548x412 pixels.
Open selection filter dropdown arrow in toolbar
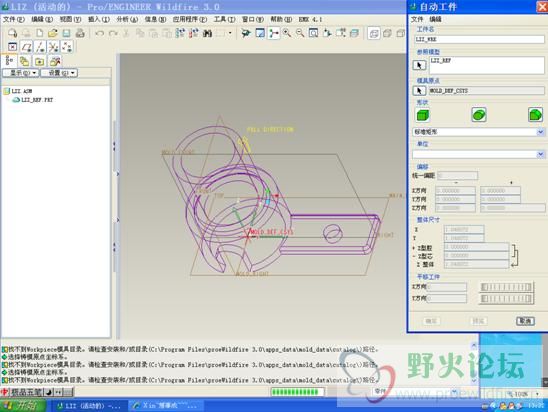[230, 33]
